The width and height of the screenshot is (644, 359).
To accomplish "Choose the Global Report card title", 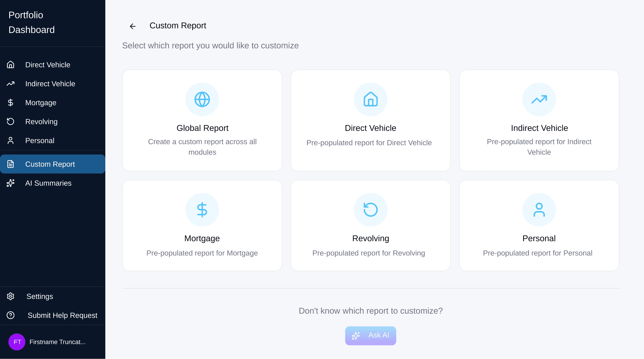I will [202, 128].
